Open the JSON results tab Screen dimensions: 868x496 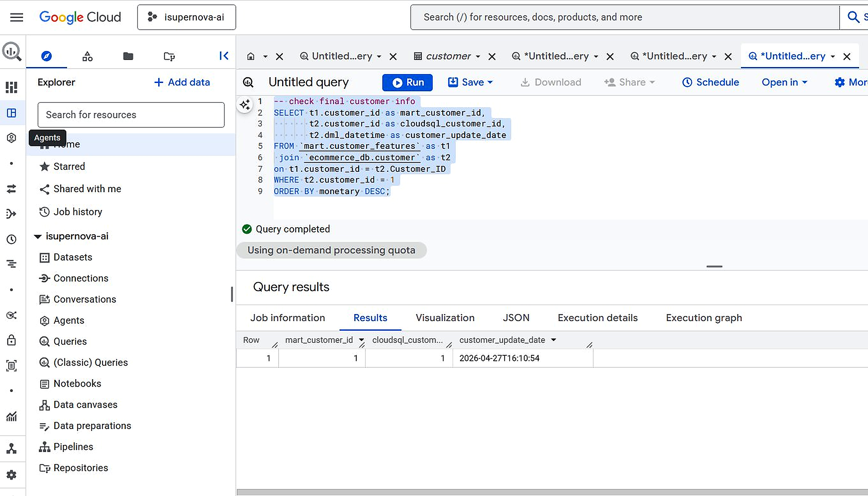[x=516, y=318]
